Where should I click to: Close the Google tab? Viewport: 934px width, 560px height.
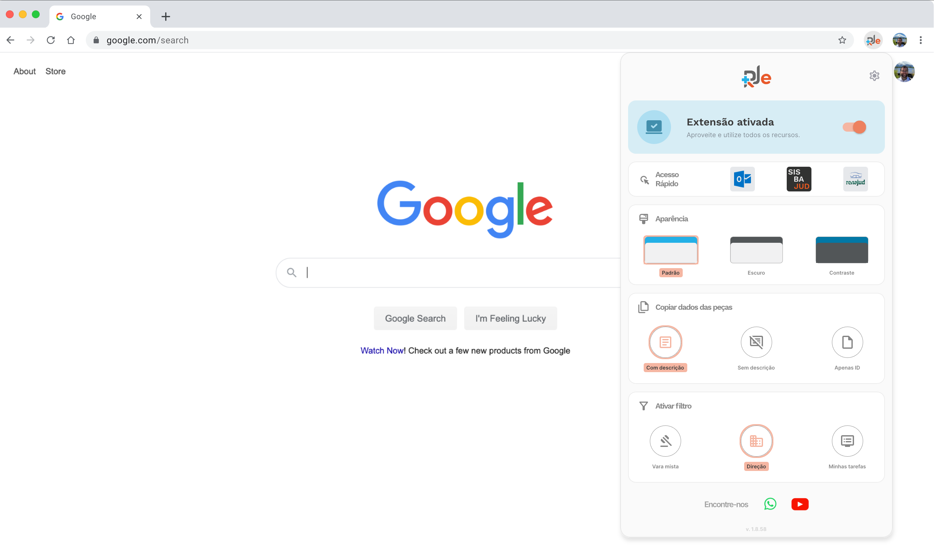tap(139, 17)
